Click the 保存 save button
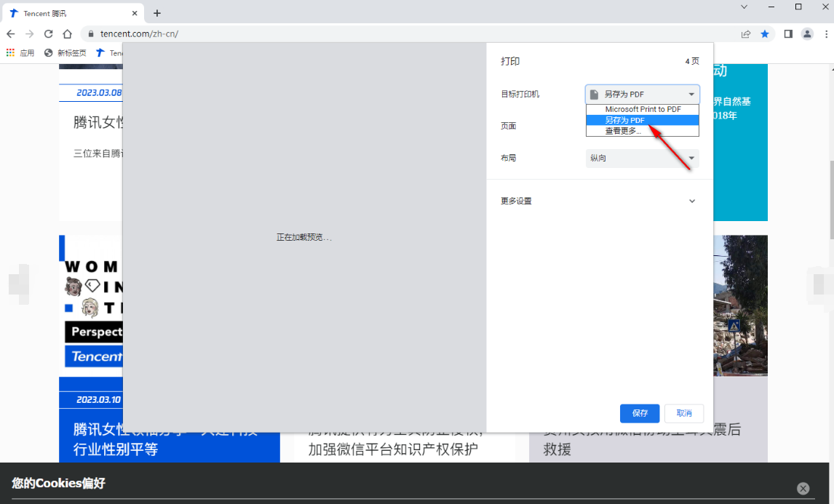 [x=639, y=412]
